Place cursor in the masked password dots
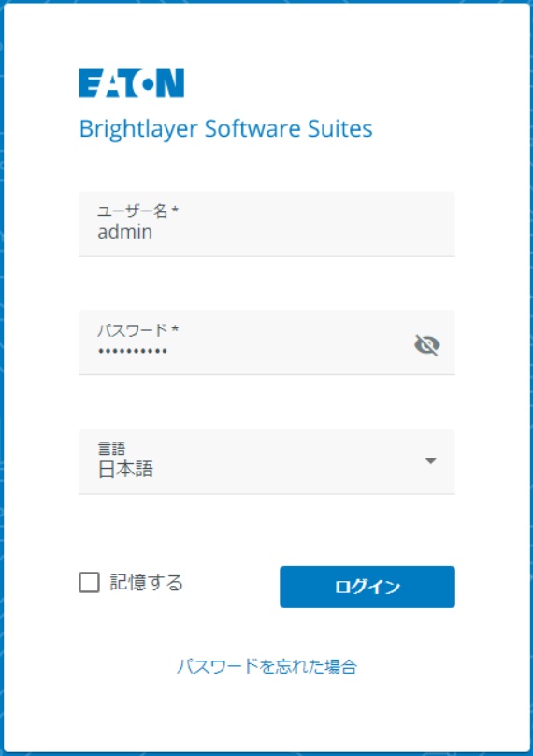This screenshot has width=533, height=756. (x=133, y=352)
